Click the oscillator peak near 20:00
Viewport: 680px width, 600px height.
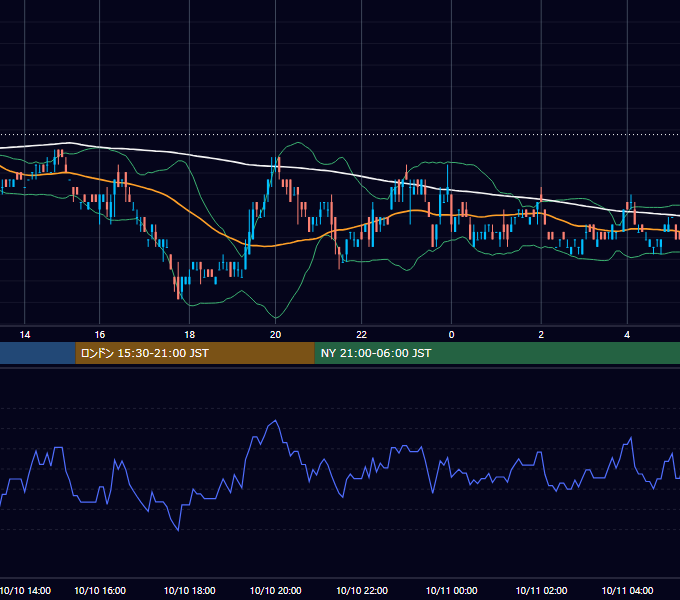click(x=275, y=421)
